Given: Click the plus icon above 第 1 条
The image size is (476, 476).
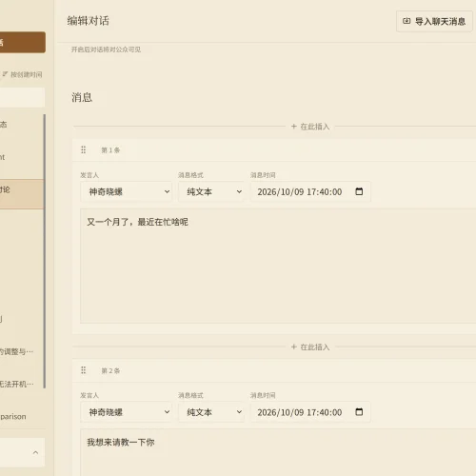Looking at the screenshot, I should [294, 127].
